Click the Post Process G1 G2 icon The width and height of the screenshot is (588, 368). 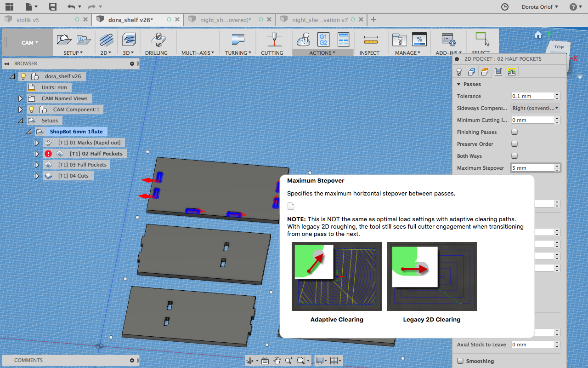pos(323,40)
